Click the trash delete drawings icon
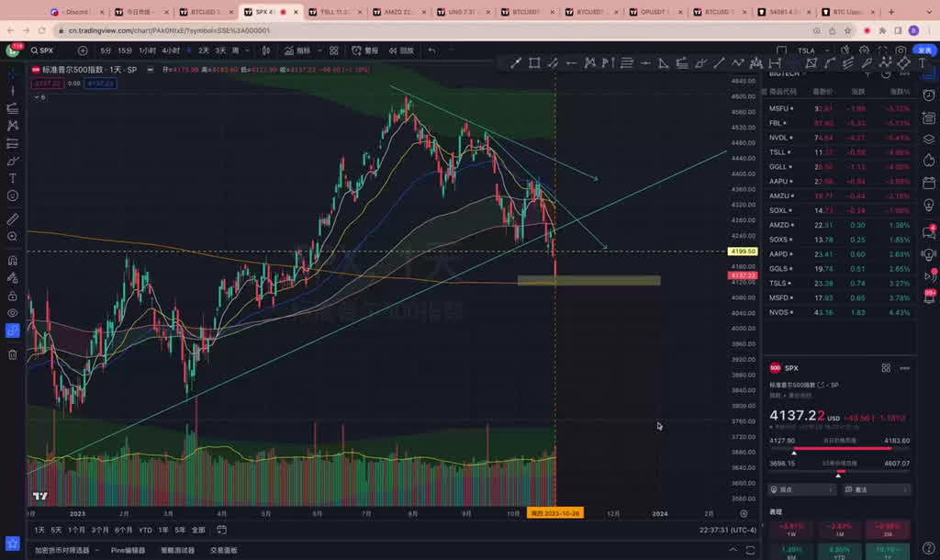This screenshot has height=560, width=940. point(13,354)
